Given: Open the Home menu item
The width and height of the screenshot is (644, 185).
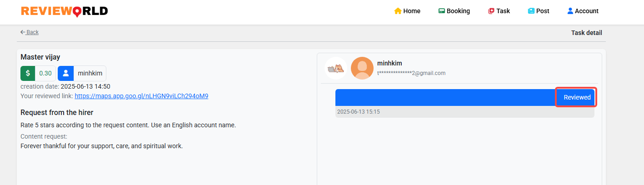Looking at the screenshot, I should pos(407,11).
